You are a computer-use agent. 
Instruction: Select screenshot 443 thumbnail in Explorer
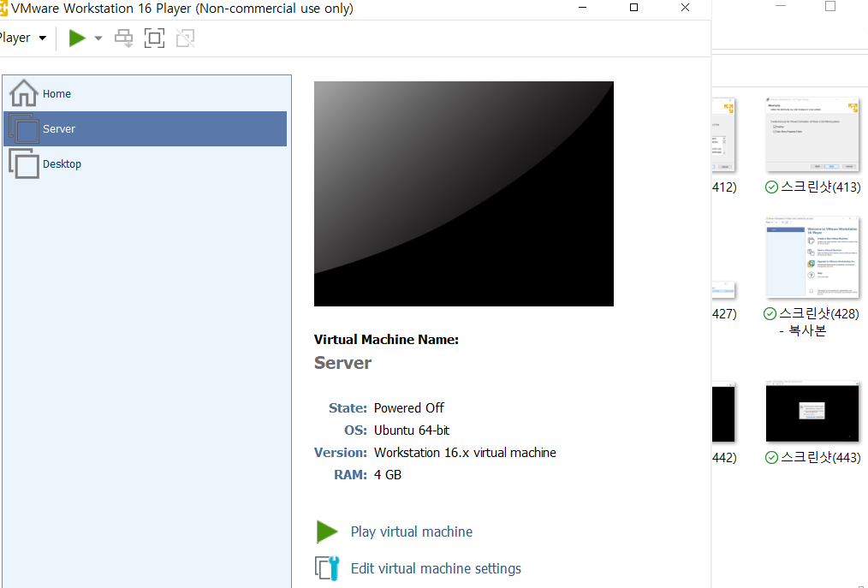pyautogui.click(x=812, y=412)
